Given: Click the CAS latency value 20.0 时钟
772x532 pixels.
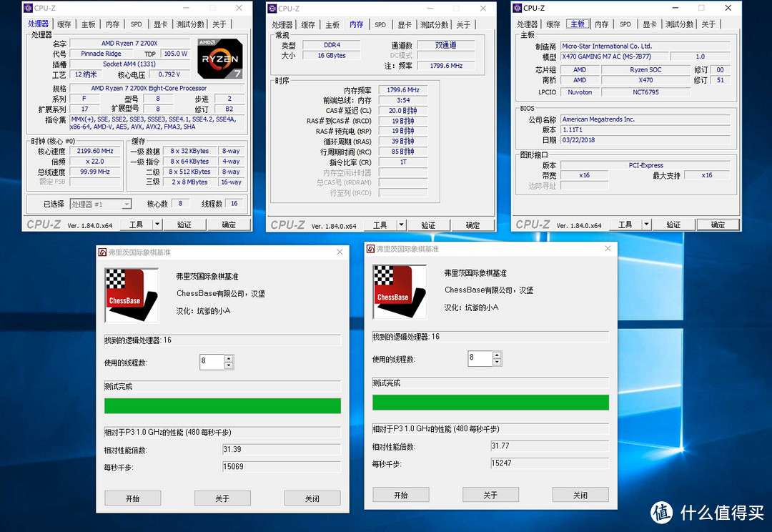Looking at the screenshot, I should [x=403, y=110].
